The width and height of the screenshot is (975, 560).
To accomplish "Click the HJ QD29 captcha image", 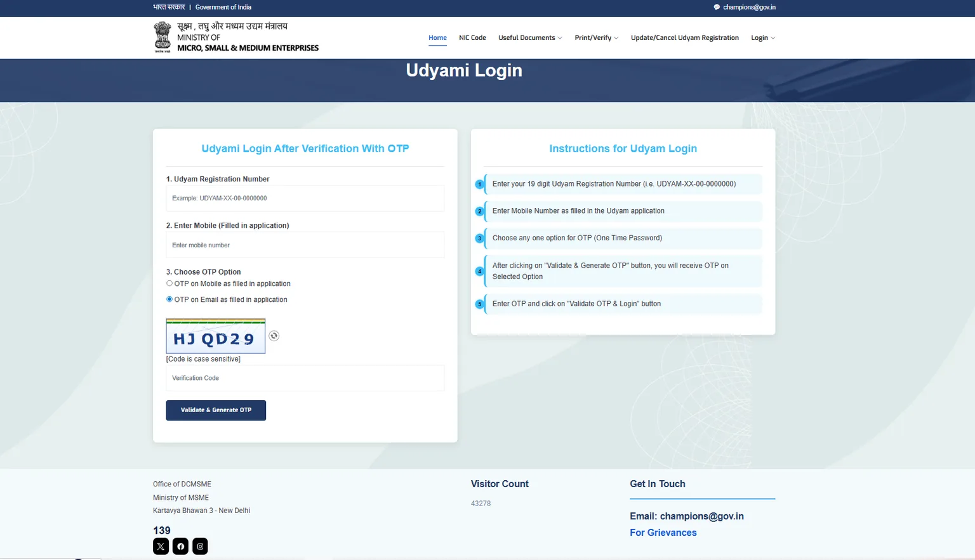I will click(x=216, y=336).
